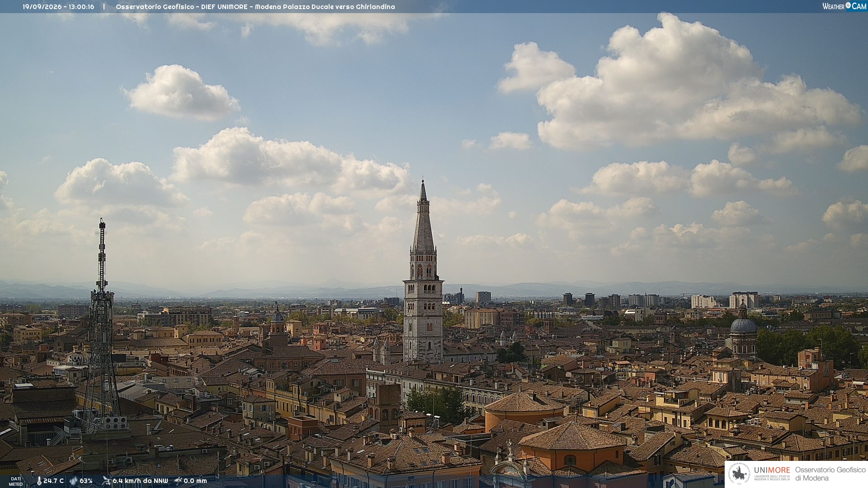Select the 24.7 C temperature reading

pyautogui.click(x=53, y=481)
